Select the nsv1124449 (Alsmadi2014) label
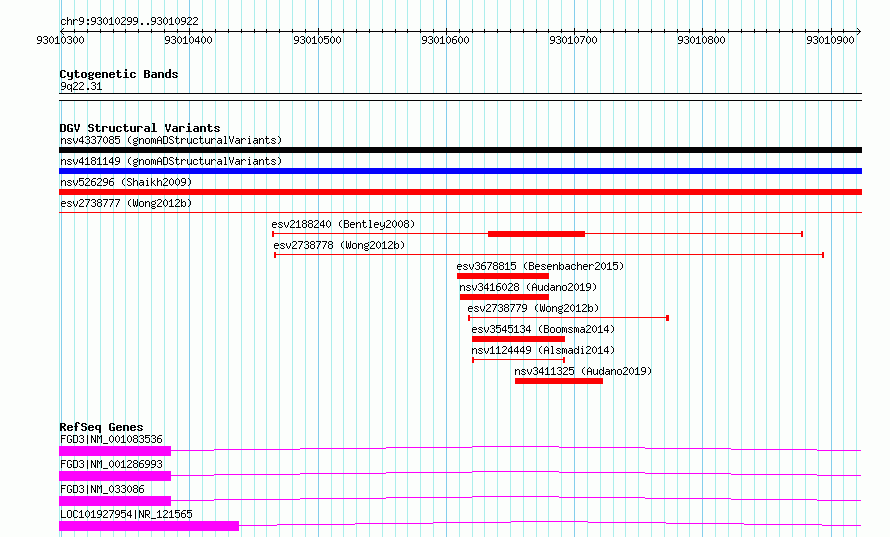The height and width of the screenshot is (537, 890). point(543,350)
